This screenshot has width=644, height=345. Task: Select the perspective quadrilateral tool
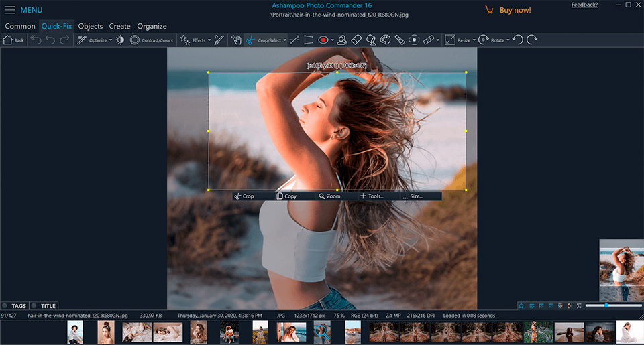click(309, 40)
